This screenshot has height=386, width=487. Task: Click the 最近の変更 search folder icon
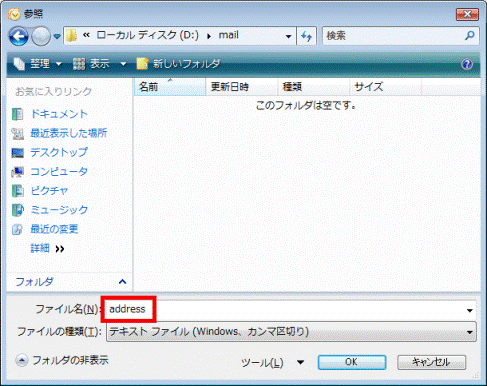click(x=17, y=229)
